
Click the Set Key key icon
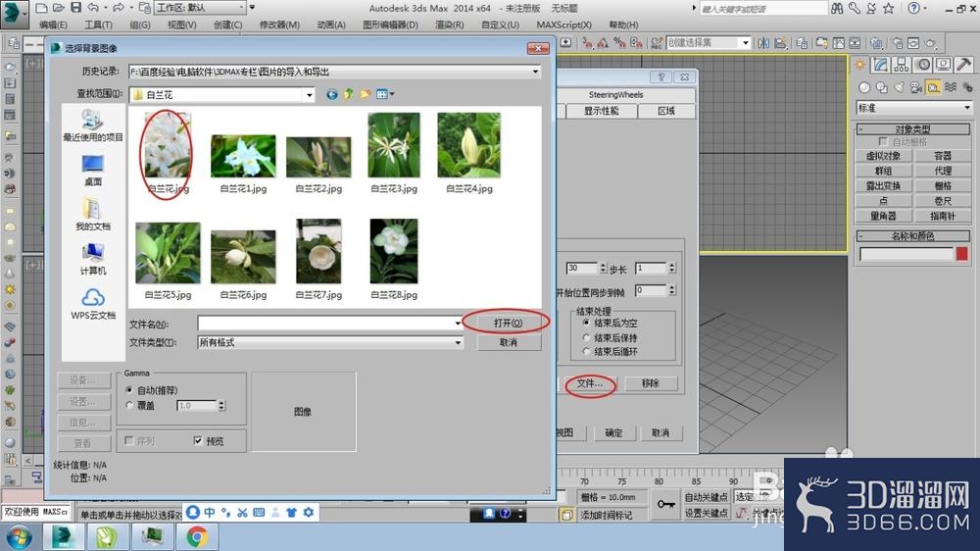pos(665,504)
